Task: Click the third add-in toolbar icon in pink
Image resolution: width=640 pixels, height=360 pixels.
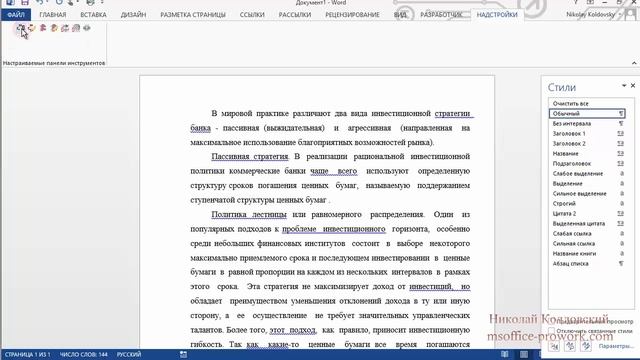Action: (43, 28)
